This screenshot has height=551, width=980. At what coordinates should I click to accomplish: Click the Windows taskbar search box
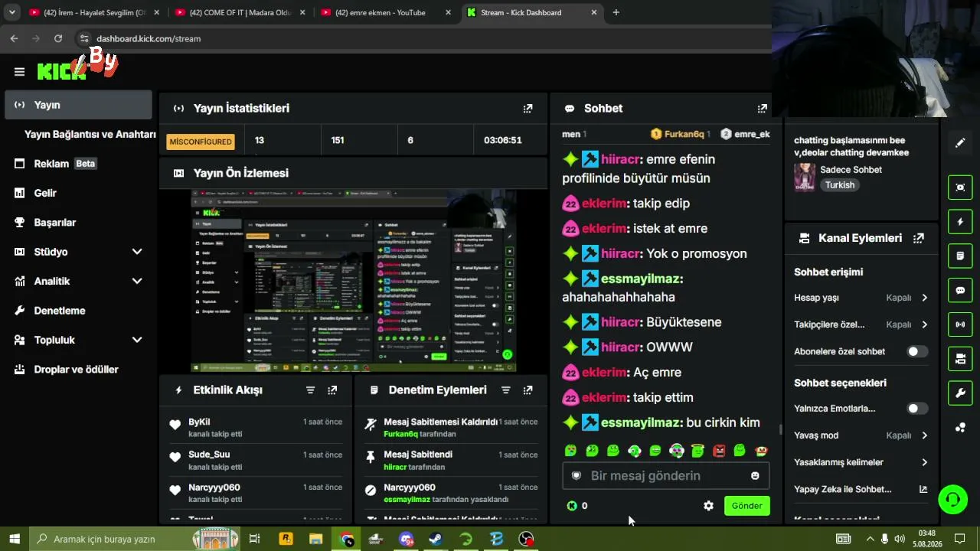pos(135,539)
